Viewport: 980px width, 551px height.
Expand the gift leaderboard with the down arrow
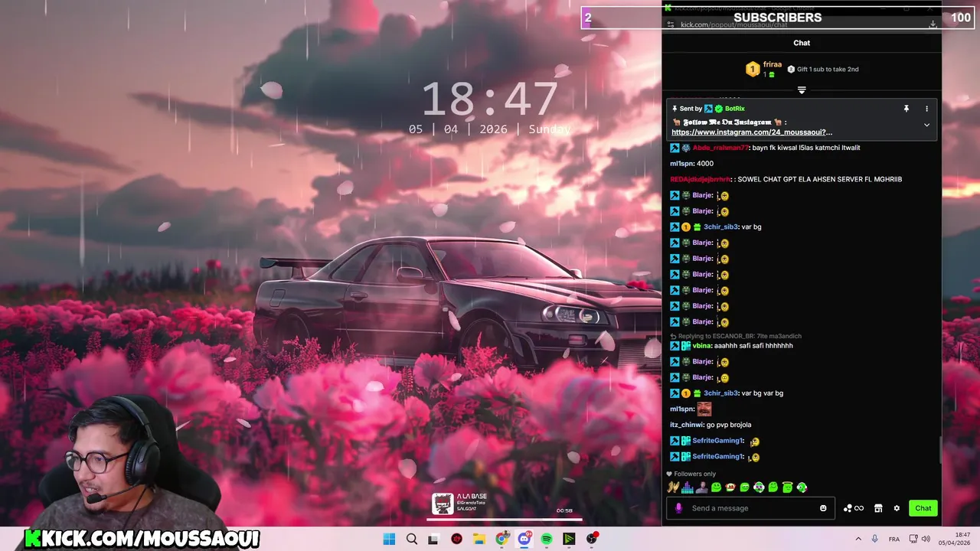point(802,90)
